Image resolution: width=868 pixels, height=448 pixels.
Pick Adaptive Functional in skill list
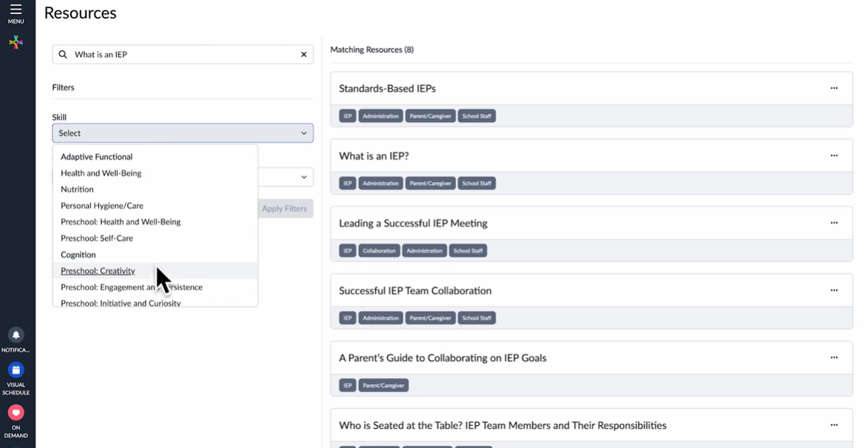pos(96,157)
